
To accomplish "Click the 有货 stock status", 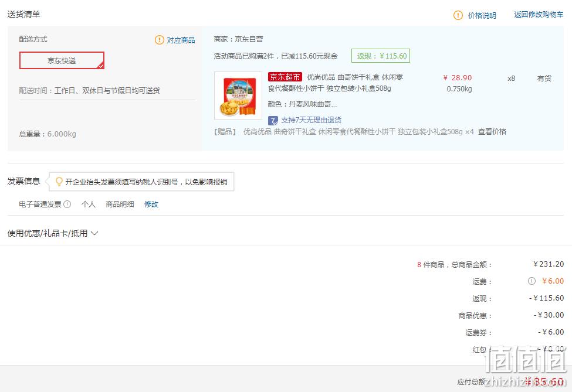I will pos(544,79).
